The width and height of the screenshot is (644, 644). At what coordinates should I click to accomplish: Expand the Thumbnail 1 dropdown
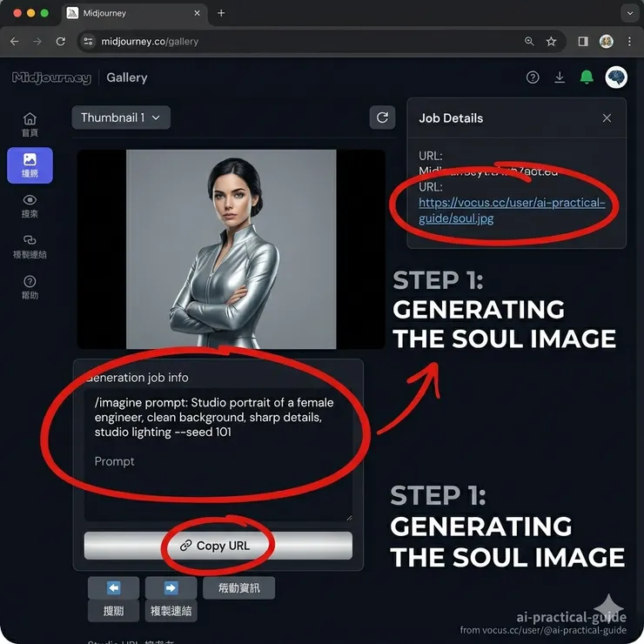(x=121, y=117)
